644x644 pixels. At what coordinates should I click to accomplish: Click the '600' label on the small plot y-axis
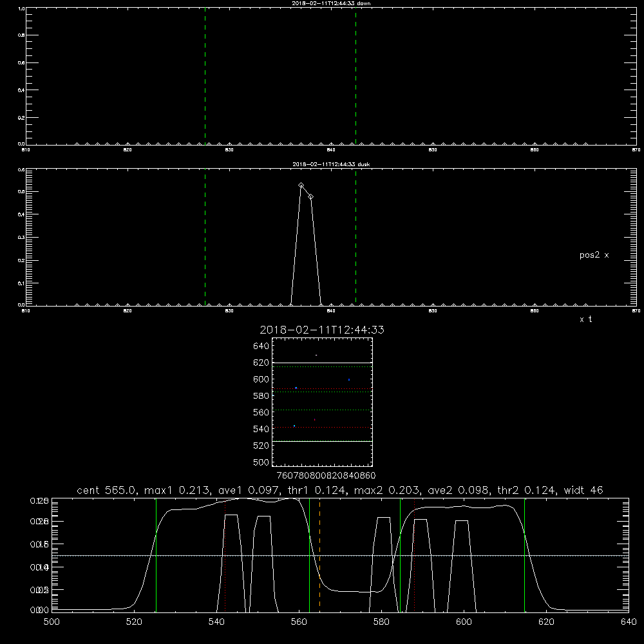261,379
